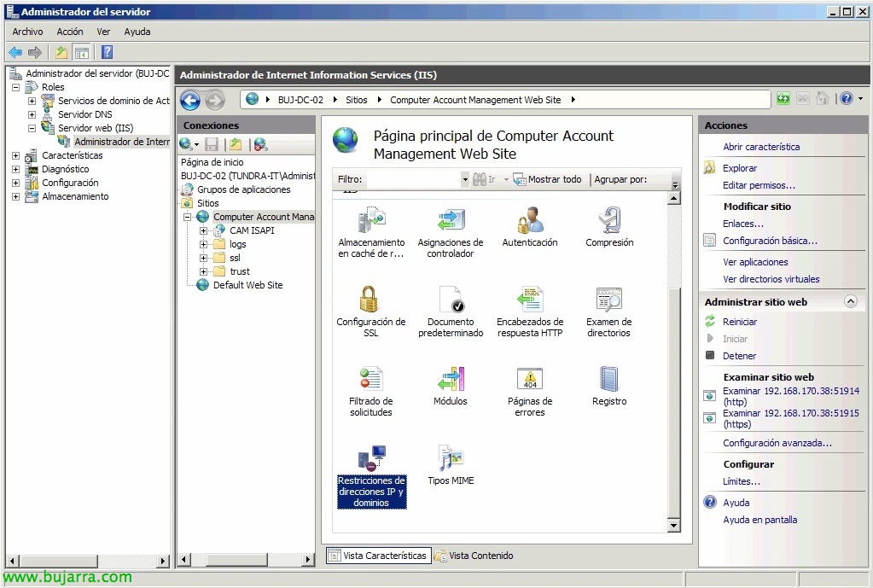Open Documento predeterminado feature

(451, 311)
